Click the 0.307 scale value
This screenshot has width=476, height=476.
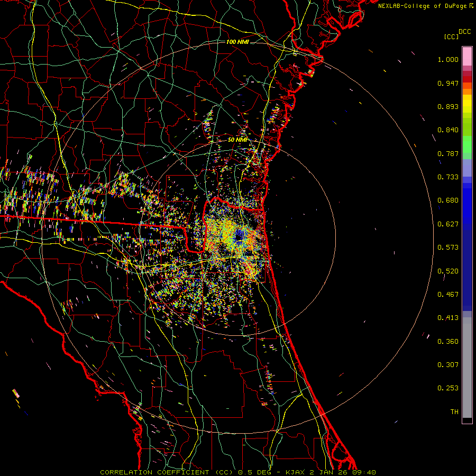[x=448, y=365]
